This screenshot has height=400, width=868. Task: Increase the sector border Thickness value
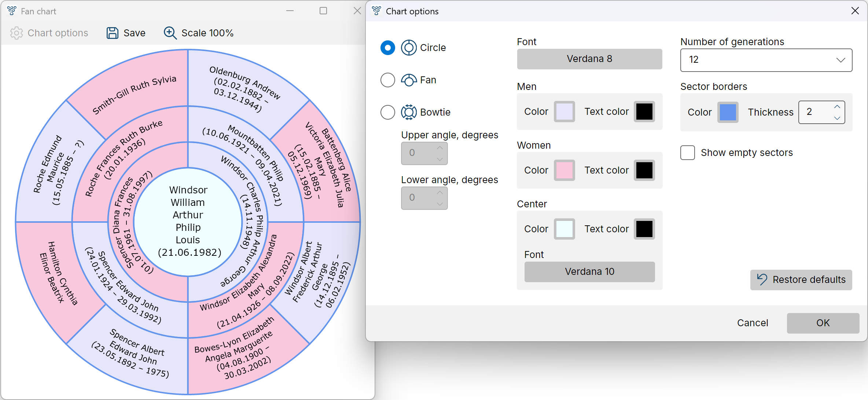coord(837,107)
